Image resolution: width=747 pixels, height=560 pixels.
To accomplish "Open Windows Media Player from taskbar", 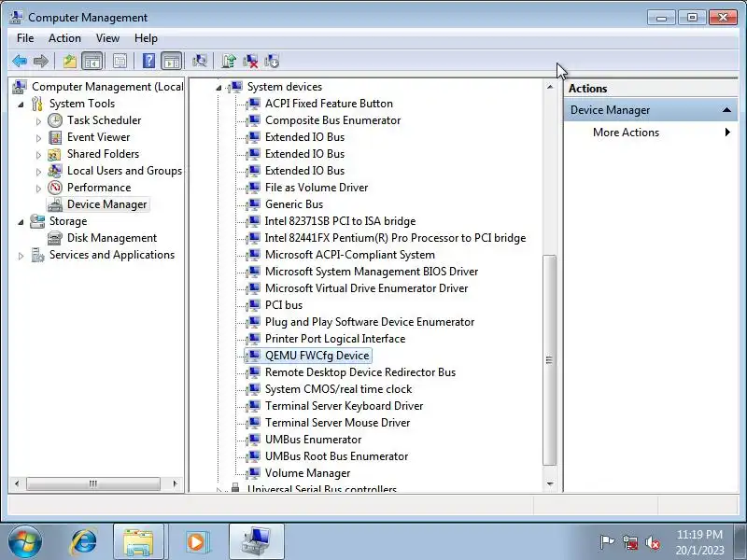I will click(196, 542).
